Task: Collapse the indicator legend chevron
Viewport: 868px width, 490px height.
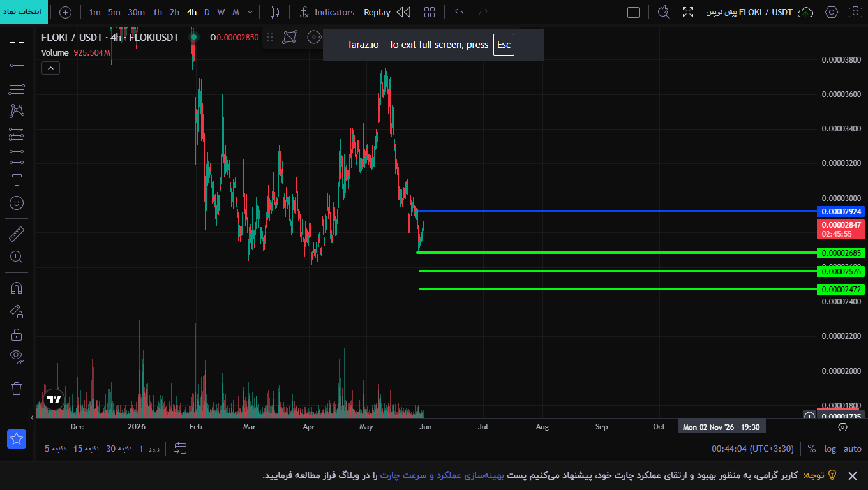Action: point(50,68)
